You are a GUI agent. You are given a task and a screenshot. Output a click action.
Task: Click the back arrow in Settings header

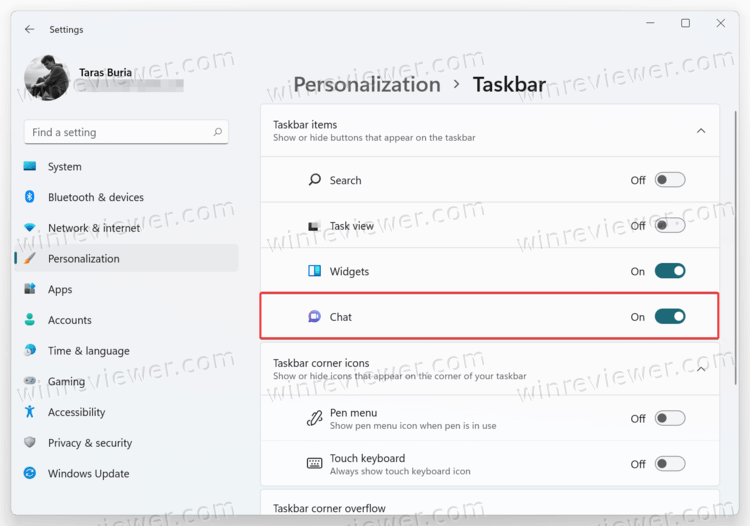coord(30,29)
